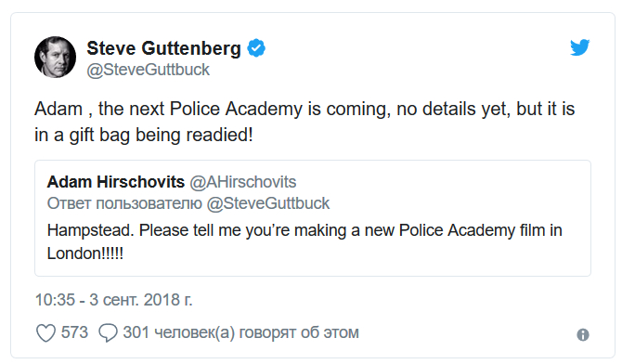Open the quoted tweet text about Hampstead
The width and height of the screenshot is (622, 364).
point(305,241)
